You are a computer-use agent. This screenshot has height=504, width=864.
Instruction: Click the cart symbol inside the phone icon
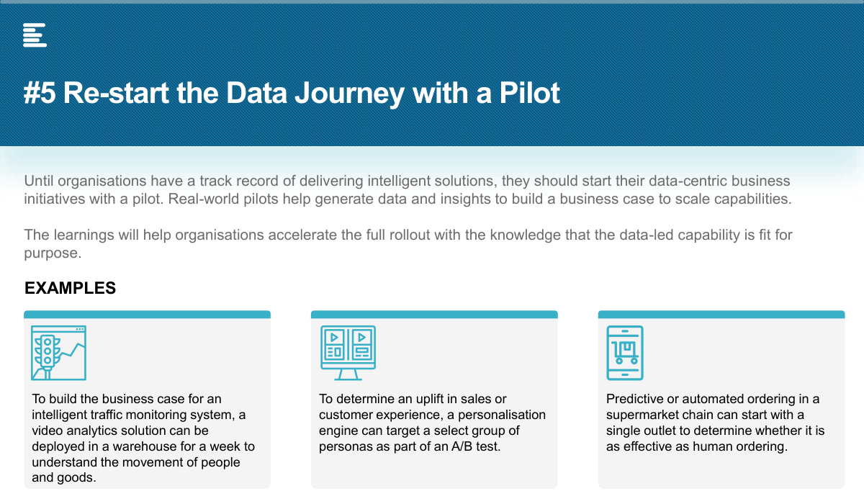click(625, 351)
